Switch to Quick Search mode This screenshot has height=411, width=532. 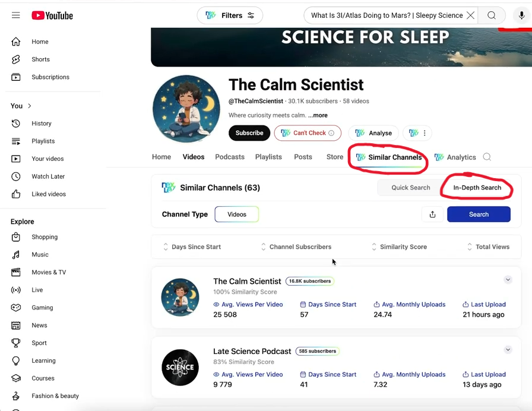pyautogui.click(x=410, y=188)
